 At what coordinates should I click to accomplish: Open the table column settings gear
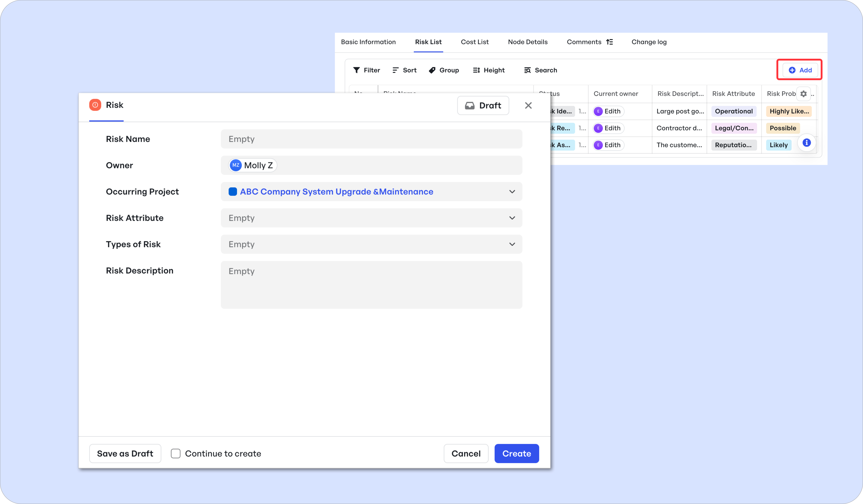coord(803,94)
